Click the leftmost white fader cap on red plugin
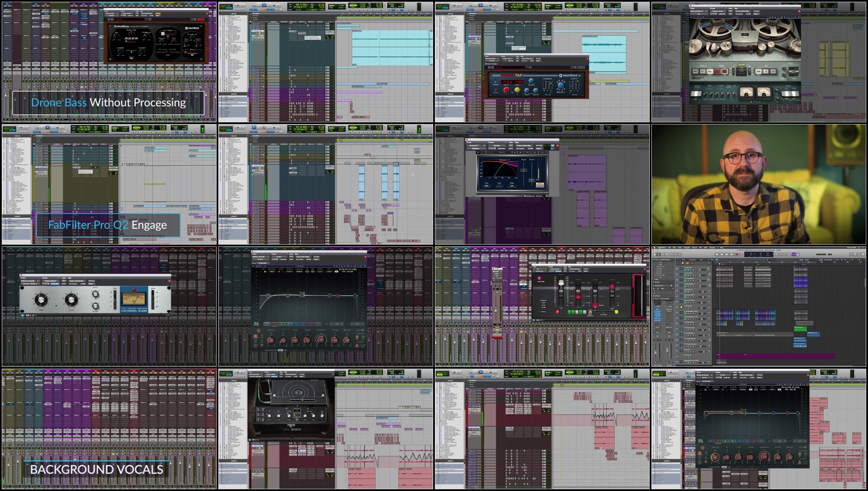Screen dimensions: 868x491 click(561, 283)
